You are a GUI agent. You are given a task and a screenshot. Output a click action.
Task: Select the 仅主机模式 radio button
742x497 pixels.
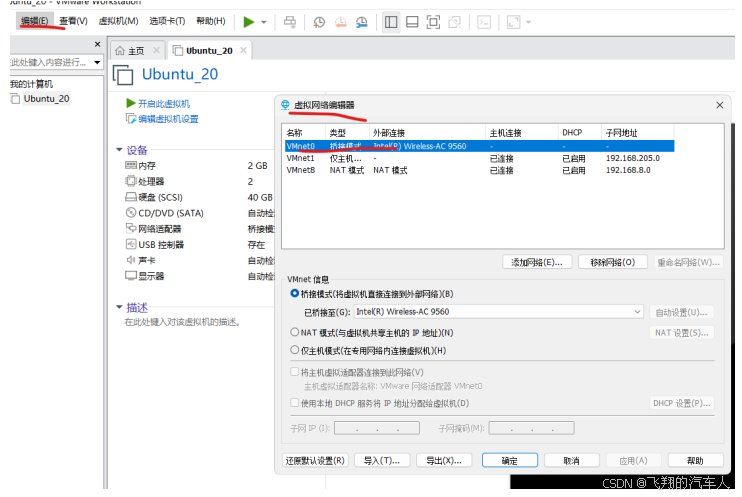(x=294, y=350)
